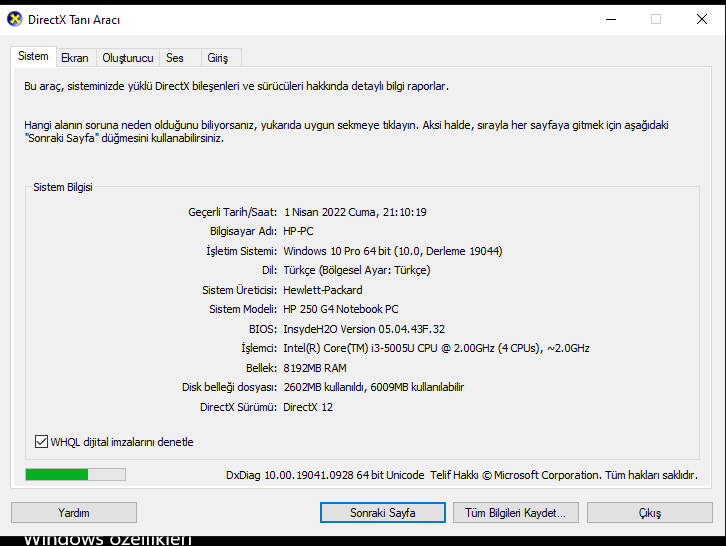726x546 pixels.
Task: Click the Sistem Modeli label
Action: 243,309
